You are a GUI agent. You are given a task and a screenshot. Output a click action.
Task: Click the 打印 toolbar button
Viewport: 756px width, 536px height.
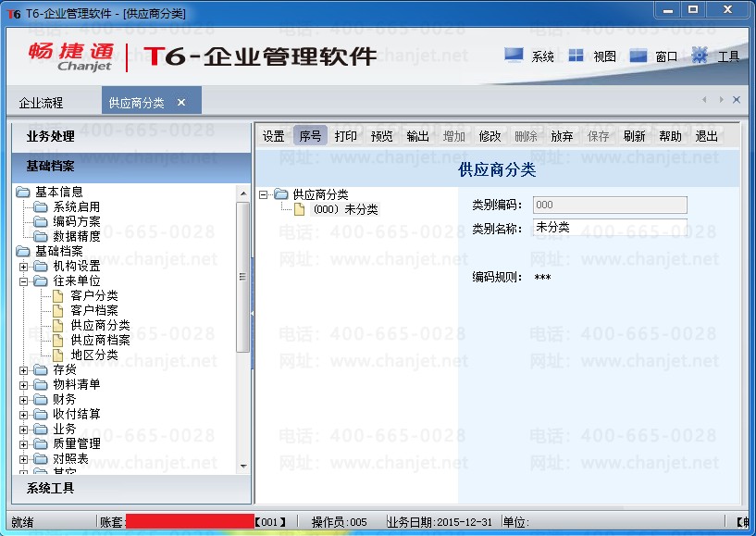(x=346, y=136)
